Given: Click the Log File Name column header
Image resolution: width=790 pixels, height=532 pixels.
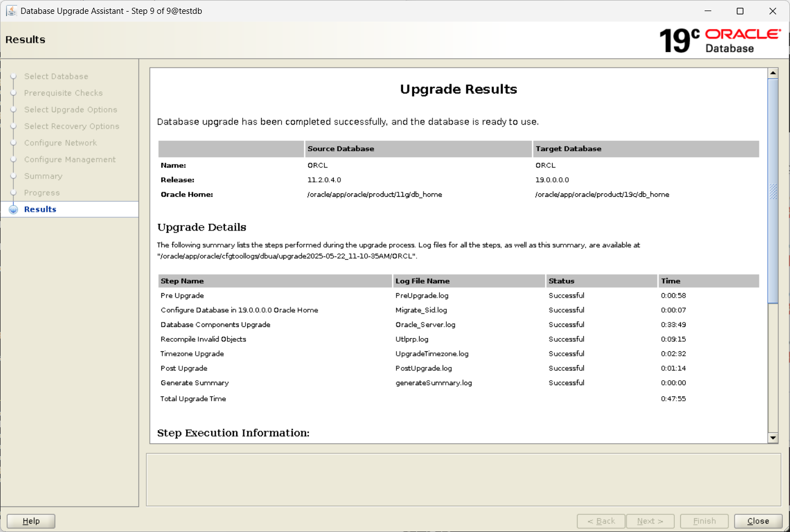Looking at the screenshot, I should click(469, 281).
